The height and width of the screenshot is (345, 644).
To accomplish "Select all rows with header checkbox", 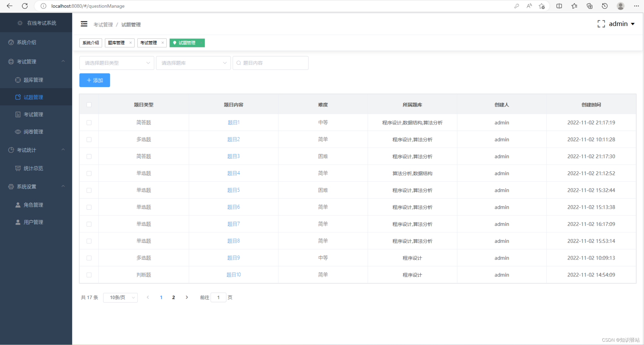I will coord(89,105).
